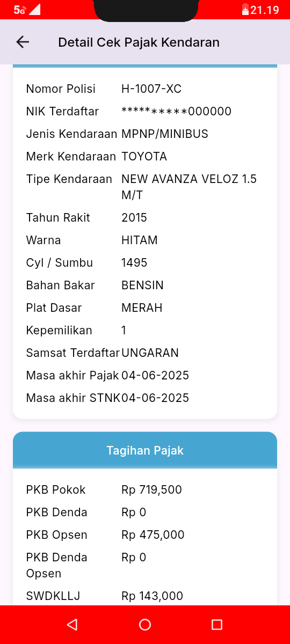This screenshot has width=290, height=644.
Task: Tap the plate number H-1007-XC
Action: [x=151, y=89]
